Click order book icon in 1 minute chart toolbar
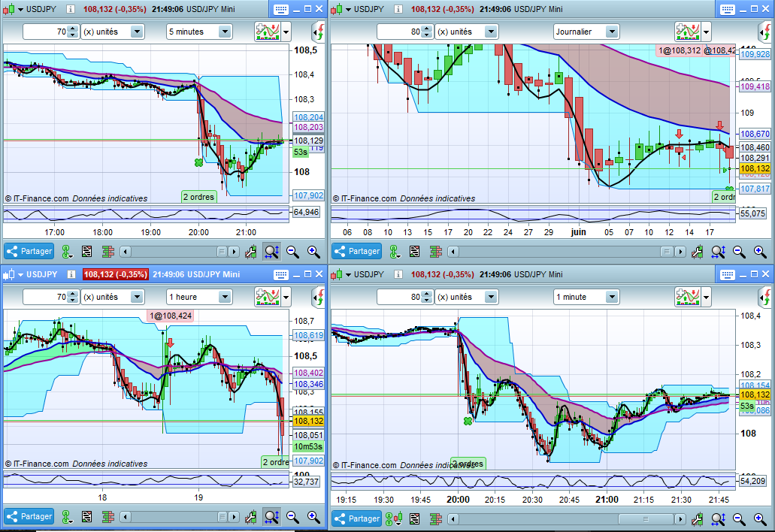 435,519
